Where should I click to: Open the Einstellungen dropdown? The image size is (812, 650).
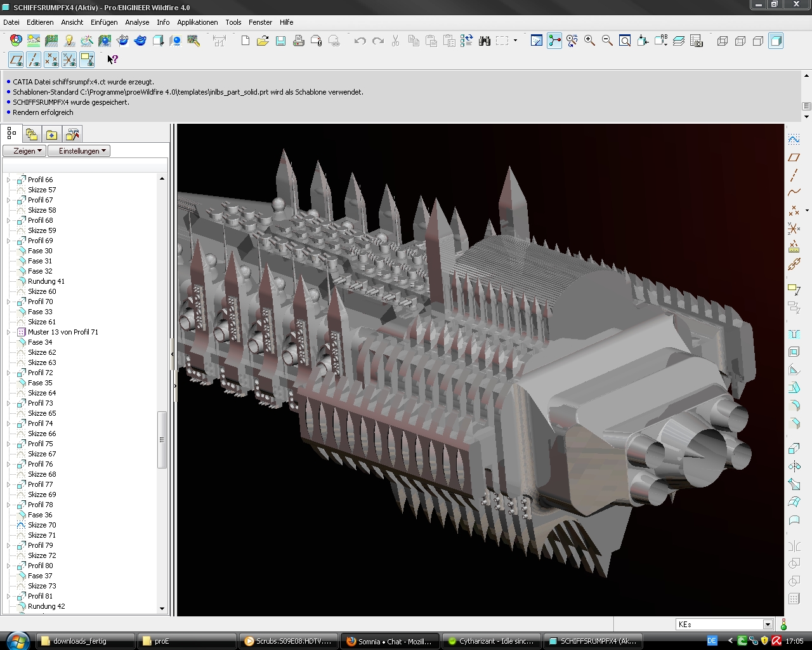pos(79,151)
